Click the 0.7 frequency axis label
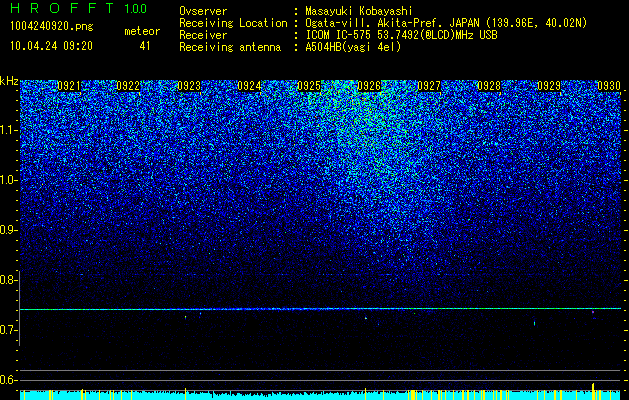Screen dimensions: 629x400 [8, 330]
